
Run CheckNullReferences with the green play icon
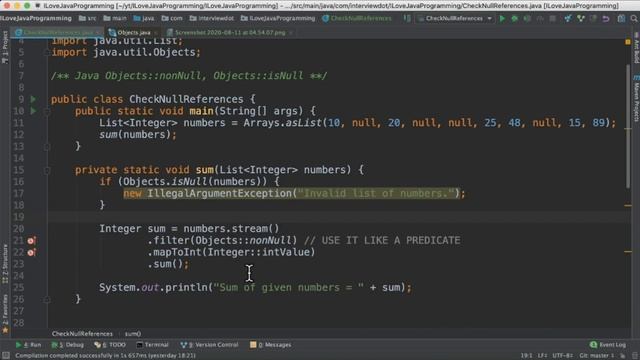(502, 18)
